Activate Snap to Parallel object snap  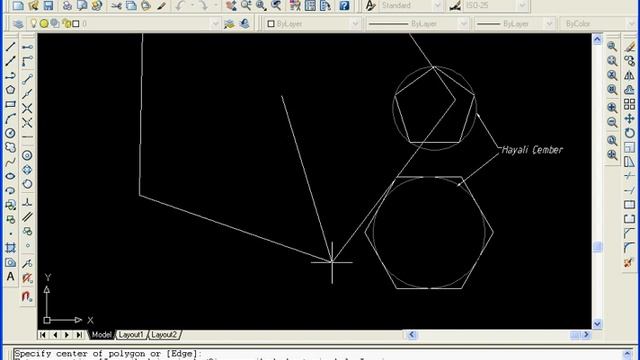[x=27, y=217]
